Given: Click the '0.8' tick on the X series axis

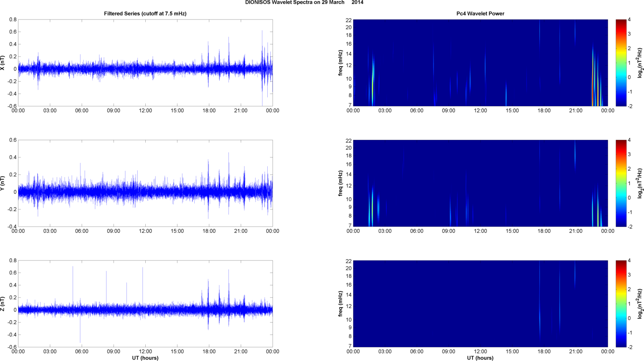Looking at the screenshot, I should click(x=13, y=19).
